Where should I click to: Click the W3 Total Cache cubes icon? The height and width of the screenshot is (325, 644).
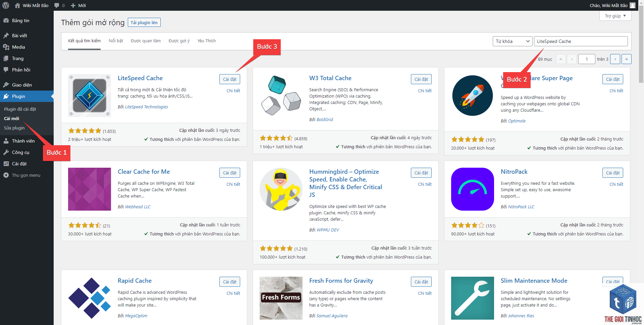281,96
